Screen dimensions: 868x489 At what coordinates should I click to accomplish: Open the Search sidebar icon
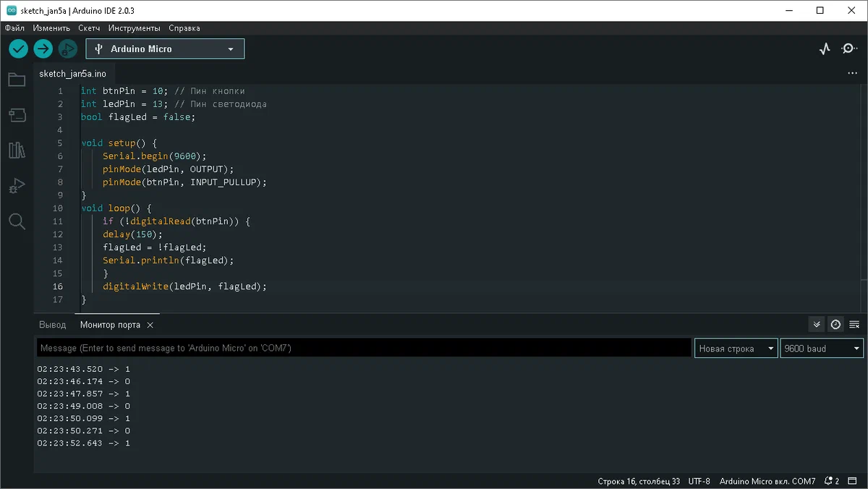tap(17, 221)
